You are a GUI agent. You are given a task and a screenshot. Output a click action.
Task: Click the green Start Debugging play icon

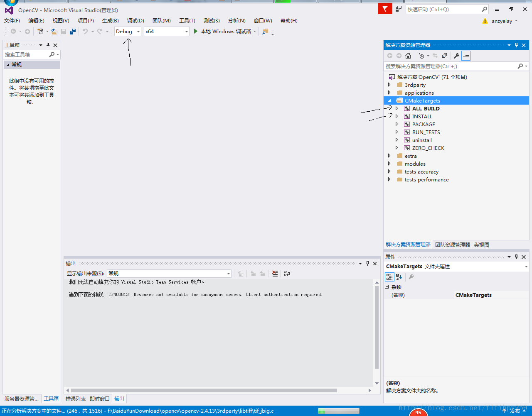tap(195, 31)
